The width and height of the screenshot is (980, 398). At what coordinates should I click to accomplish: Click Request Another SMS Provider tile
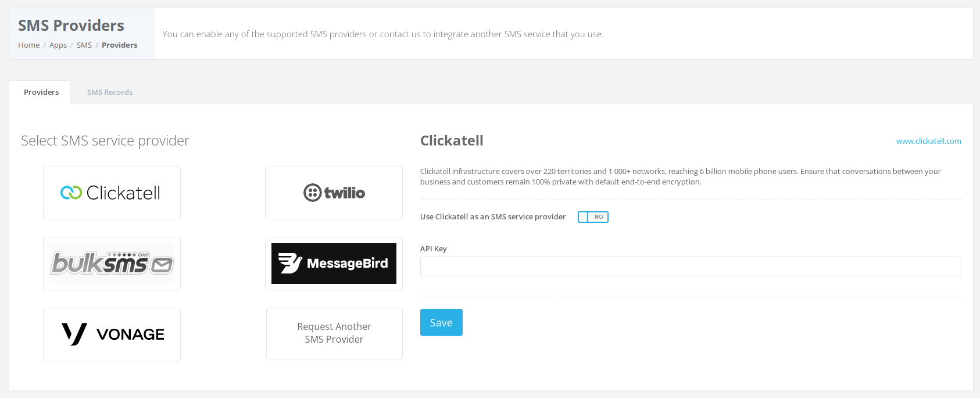coord(334,334)
